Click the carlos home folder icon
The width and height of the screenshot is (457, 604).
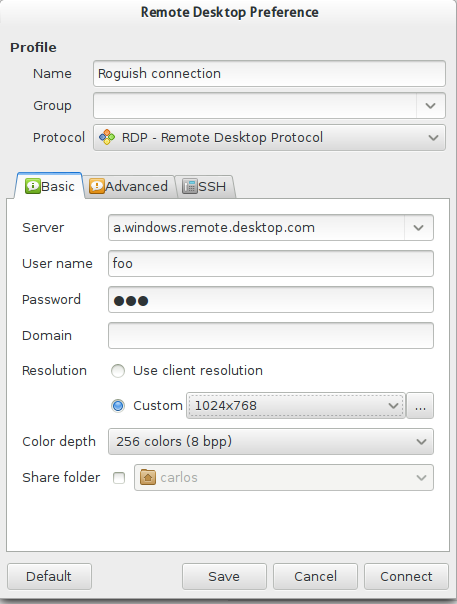pyautogui.click(x=148, y=477)
